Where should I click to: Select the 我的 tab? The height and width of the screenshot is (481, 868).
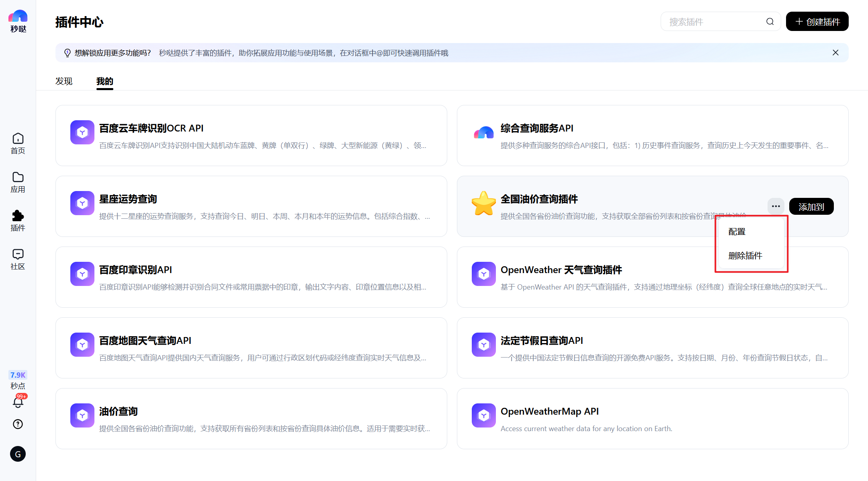tap(105, 81)
